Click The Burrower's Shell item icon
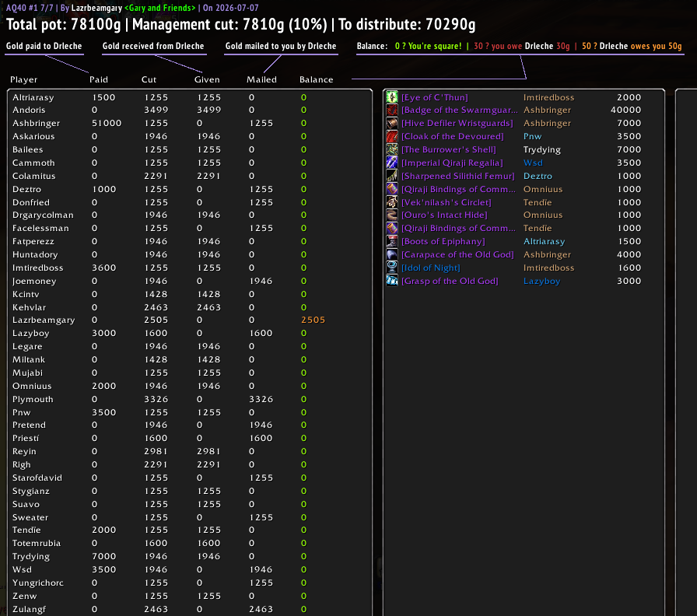The width and height of the screenshot is (697, 616). [x=391, y=149]
